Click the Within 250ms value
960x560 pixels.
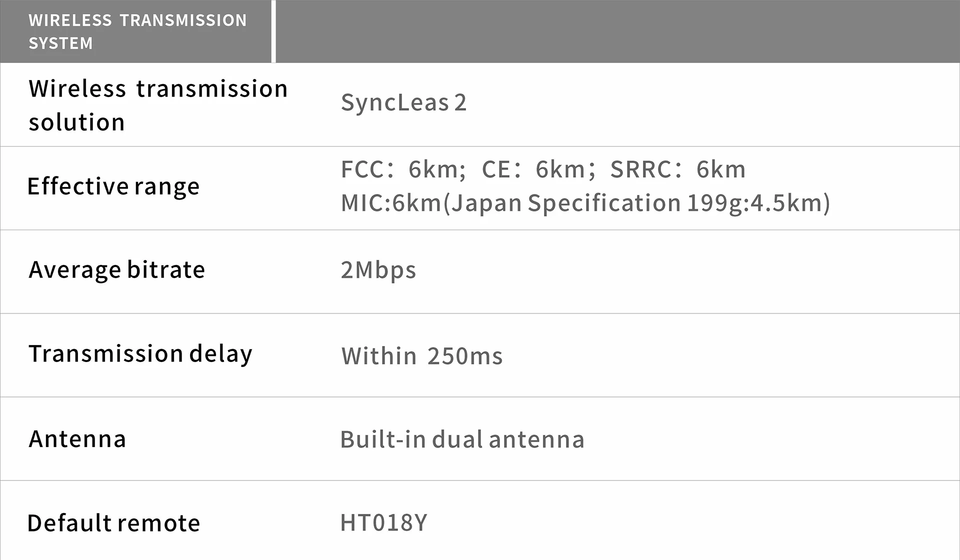coord(422,356)
